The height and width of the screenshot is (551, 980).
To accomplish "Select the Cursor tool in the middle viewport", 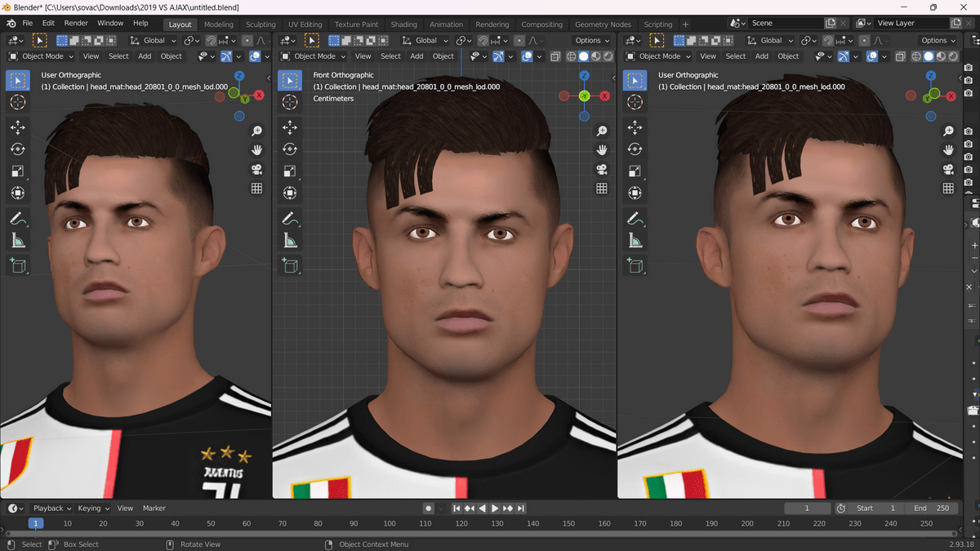I will [x=289, y=102].
